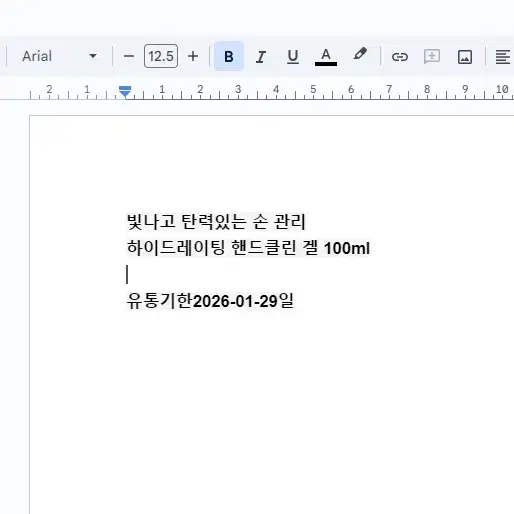Click the add comment icon
The width and height of the screenshot is (514, 514).
coord(432,56)
